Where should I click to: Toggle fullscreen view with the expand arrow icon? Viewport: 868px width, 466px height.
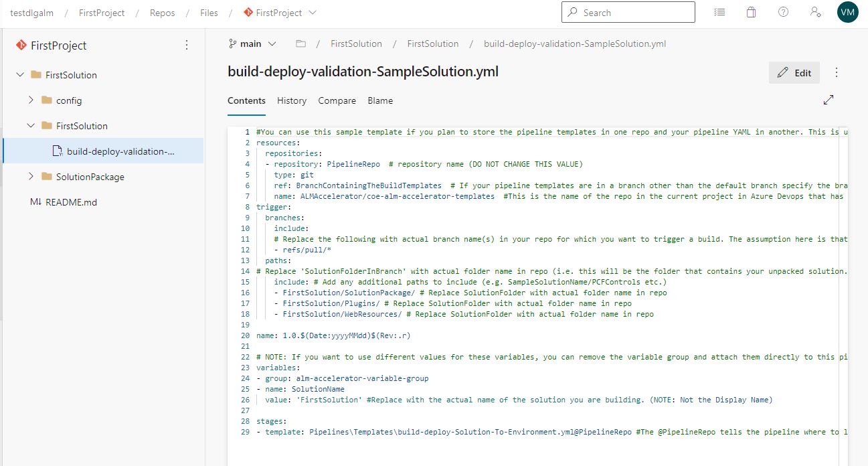tap(828, 99)
